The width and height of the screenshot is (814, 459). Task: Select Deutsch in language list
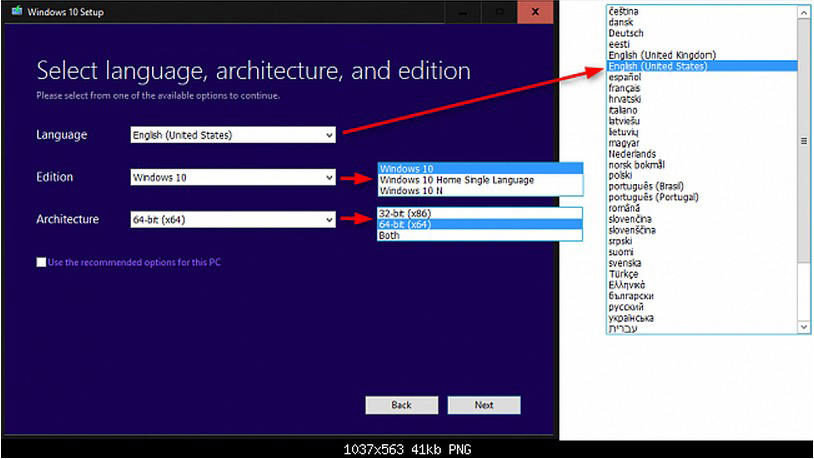pos(702,33)
